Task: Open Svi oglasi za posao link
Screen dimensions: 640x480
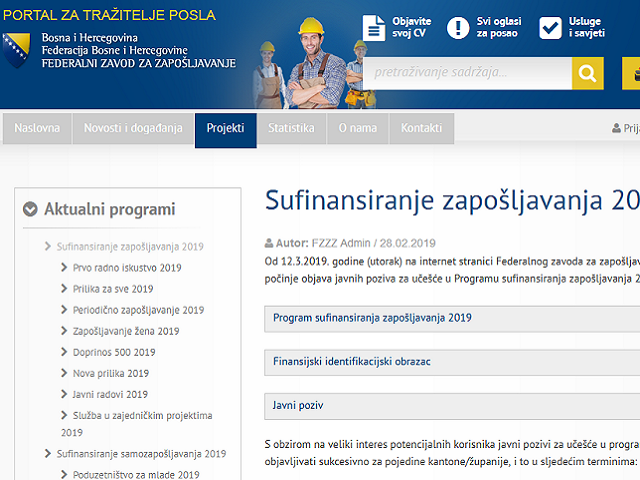Action: click(499, 27)
